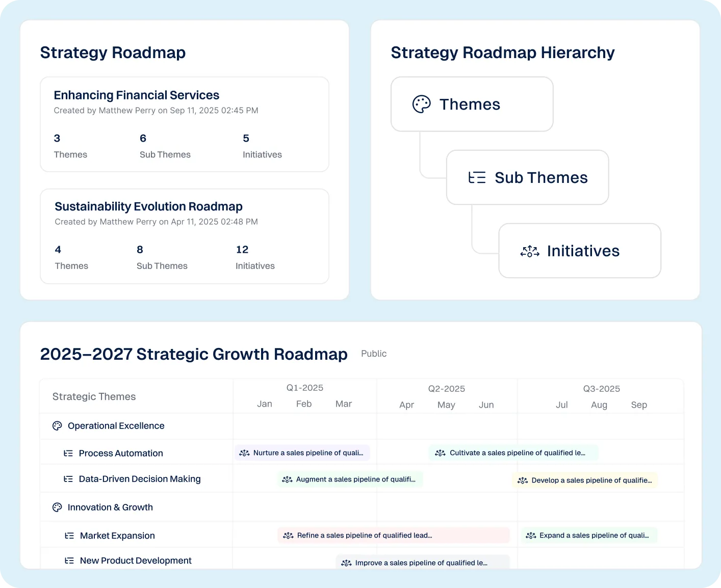
Task: Open the Enhancing Financial Services roadmap card
Action: (x=185, y=124)
